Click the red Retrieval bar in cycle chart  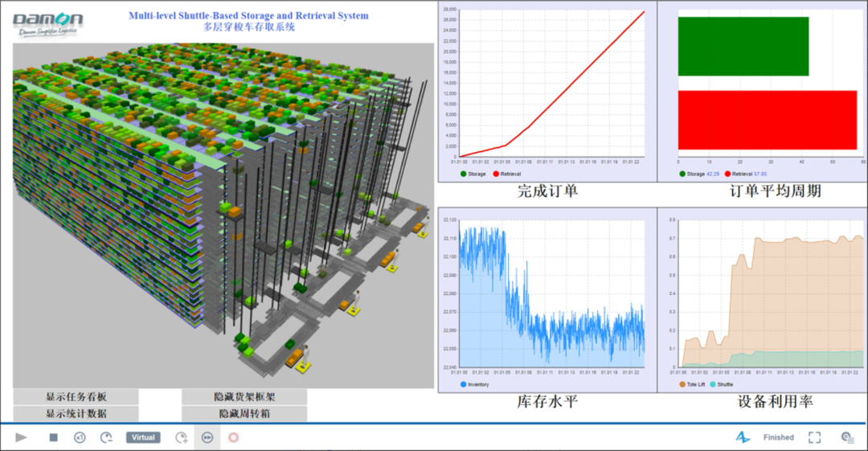point(767,120)
